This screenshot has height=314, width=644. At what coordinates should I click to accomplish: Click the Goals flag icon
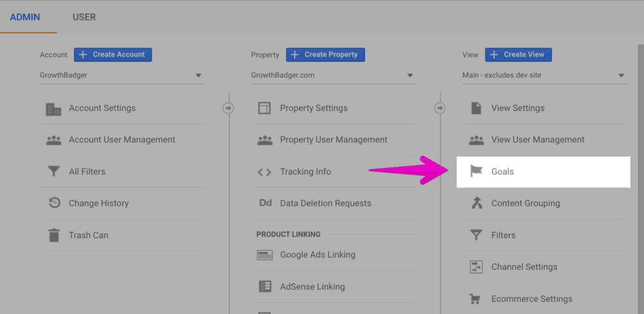[477, 171]
